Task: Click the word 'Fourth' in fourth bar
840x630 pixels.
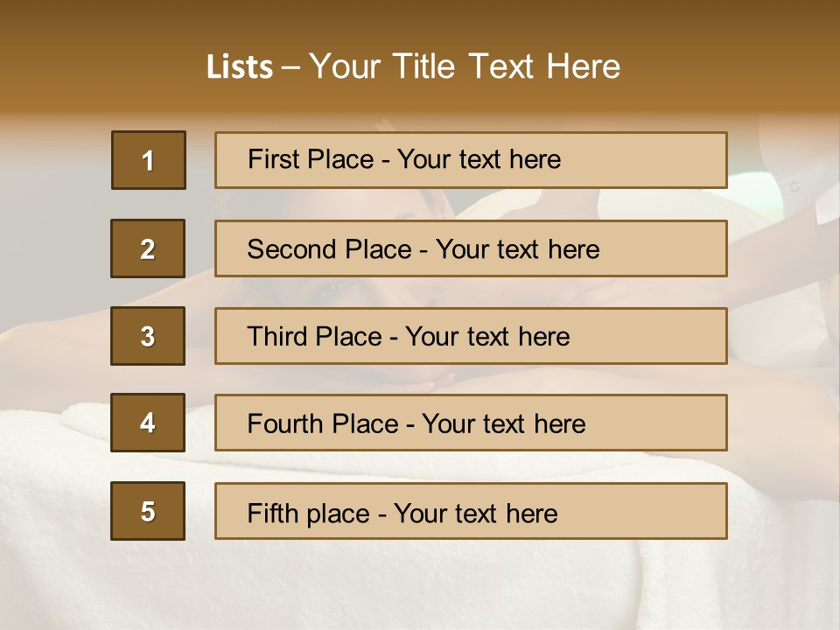Action: point(285,424)
